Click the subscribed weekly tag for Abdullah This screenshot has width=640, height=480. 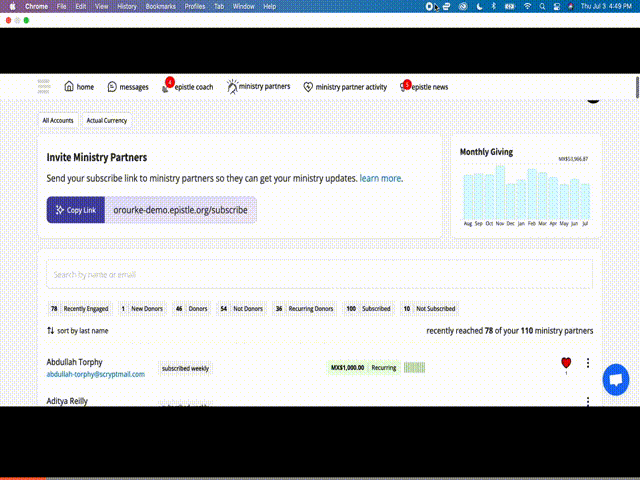click(185, 368)
